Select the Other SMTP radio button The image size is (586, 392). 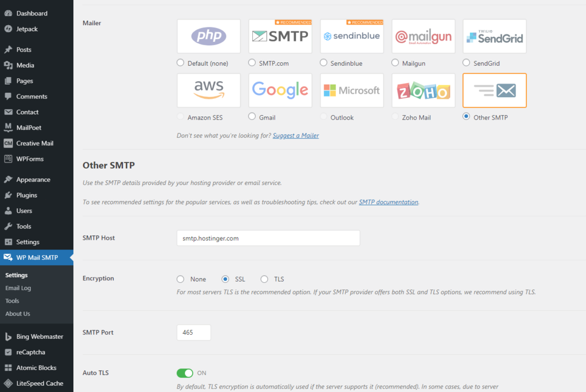[466, 117]
